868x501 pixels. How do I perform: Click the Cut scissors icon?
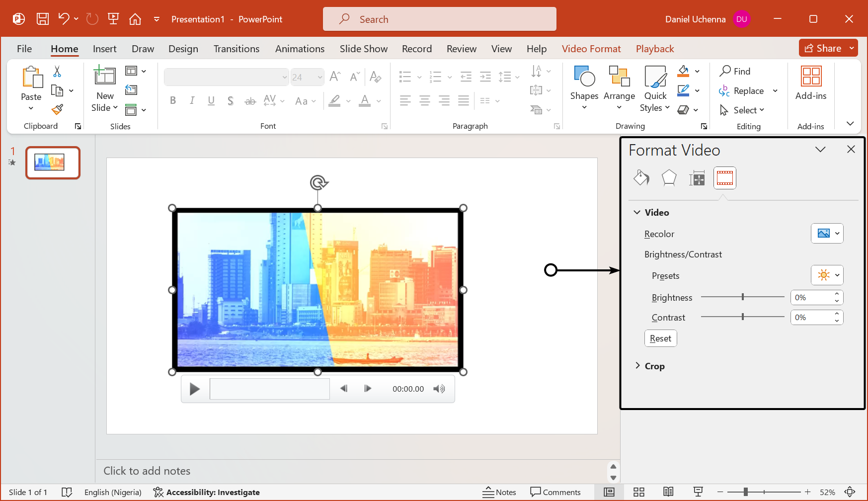[57, 72]
